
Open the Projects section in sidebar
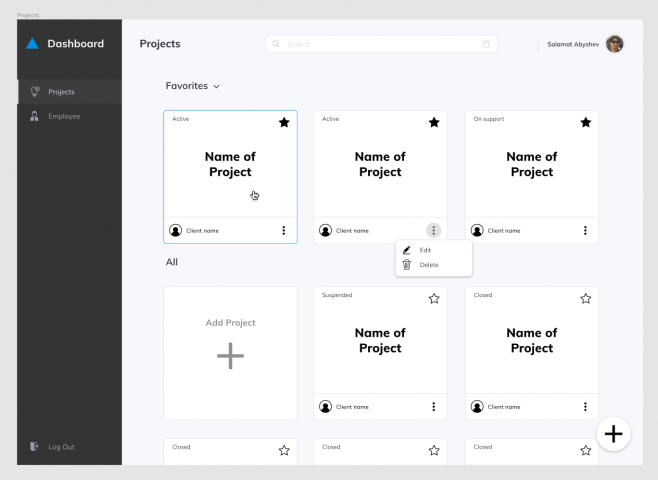pyautogui.click(x=70, y=91)
